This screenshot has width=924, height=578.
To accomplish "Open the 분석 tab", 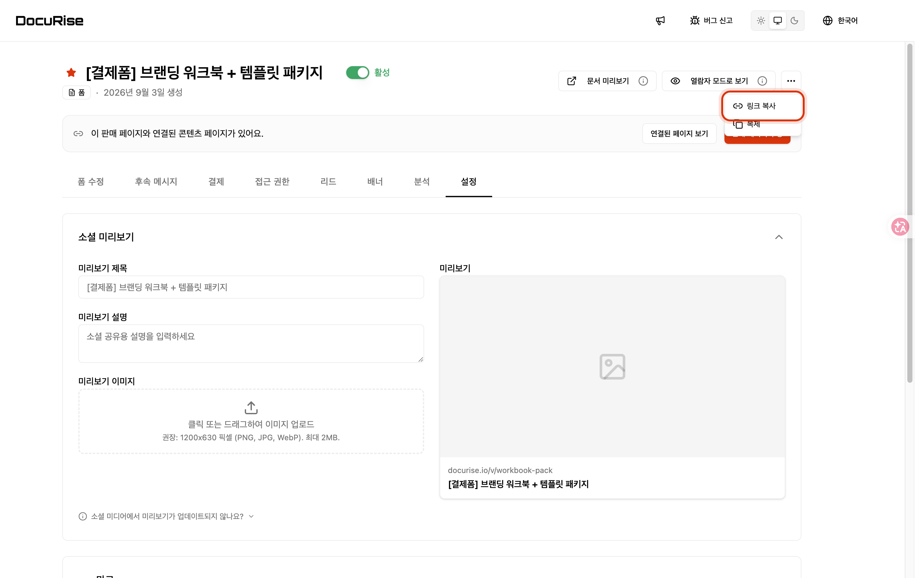I will 422,181.
